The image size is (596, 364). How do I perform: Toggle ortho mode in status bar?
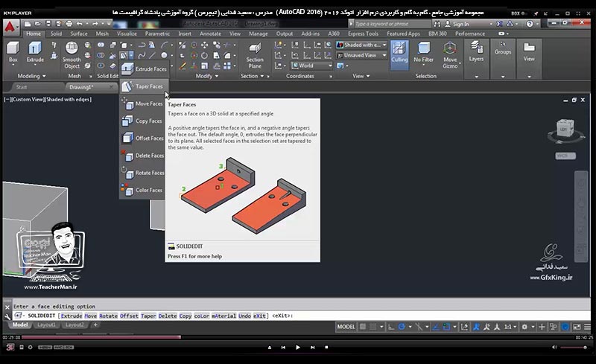[391, 327]
